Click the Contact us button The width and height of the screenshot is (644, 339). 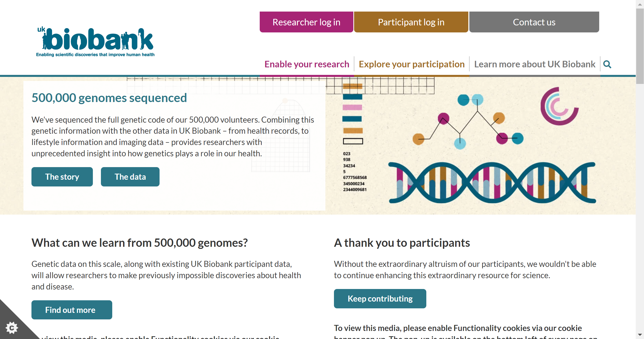pyautogui.click(x=534, y=22)
